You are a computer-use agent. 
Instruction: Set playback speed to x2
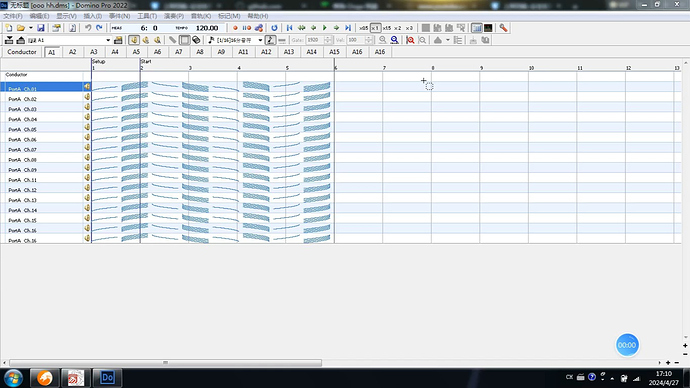(398, 28)
